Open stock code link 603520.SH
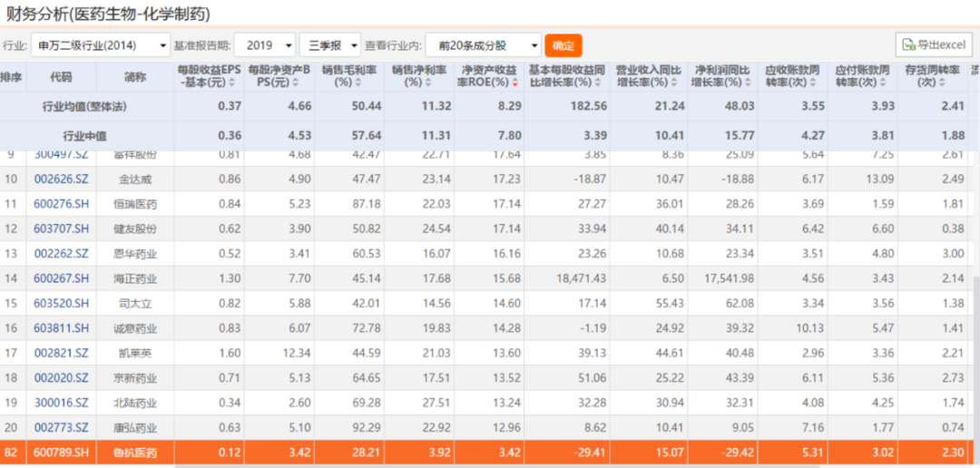Screen dimensions: 980x468 62,303
